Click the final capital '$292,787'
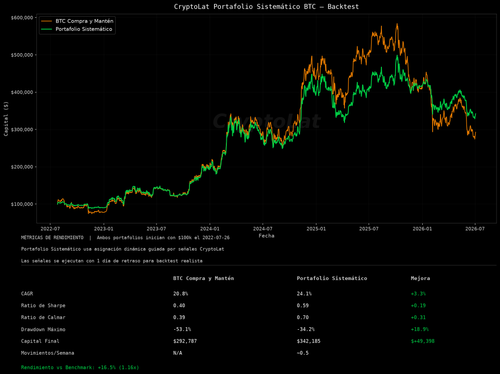Viewport: 500px width, 374px height. pos(185,341)
